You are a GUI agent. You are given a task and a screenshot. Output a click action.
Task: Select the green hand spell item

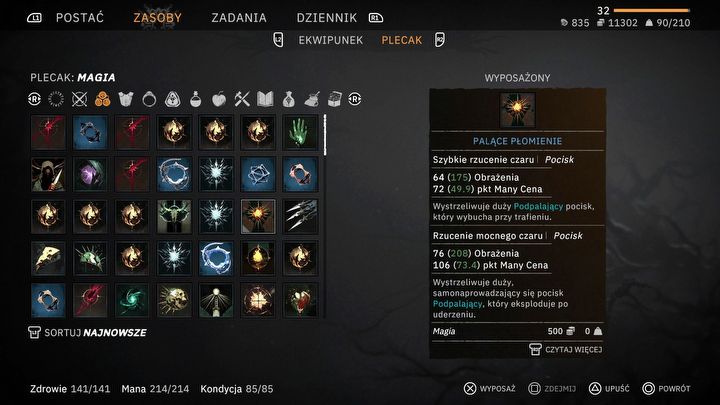tap(300, 133)
